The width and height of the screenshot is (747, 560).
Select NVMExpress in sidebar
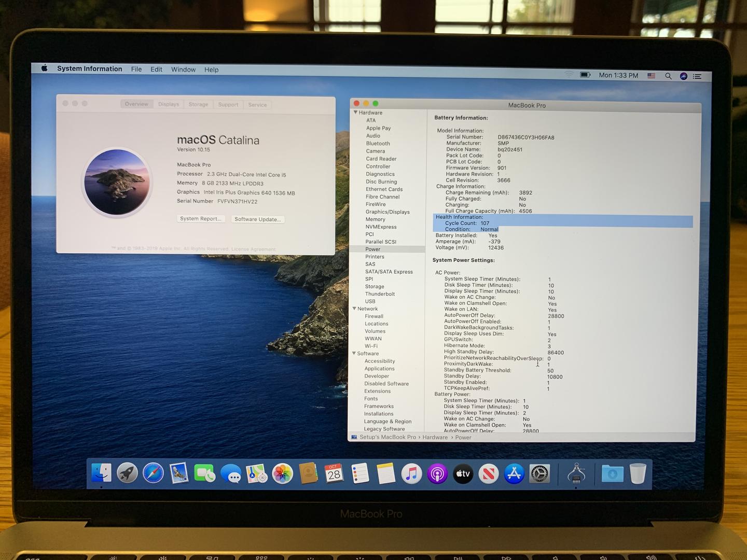(x=381, y=227)
